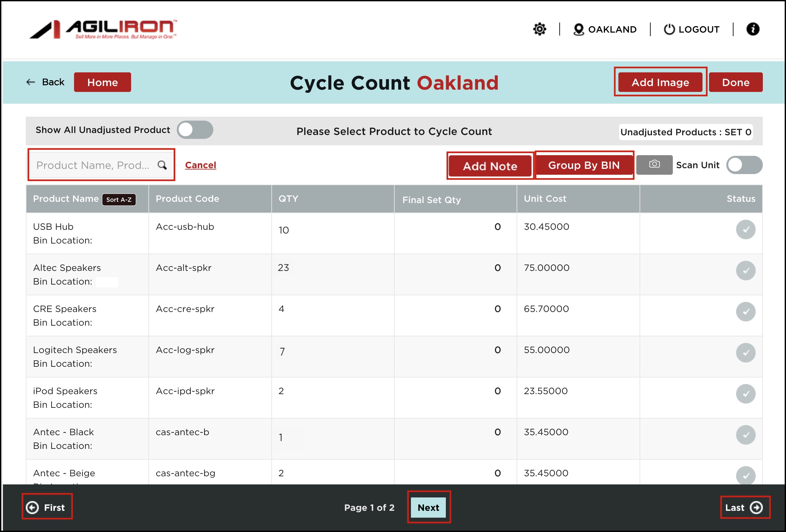Toggle Show All Unadjusted Product switch
The image size is (786, 532).
[195, 130]
